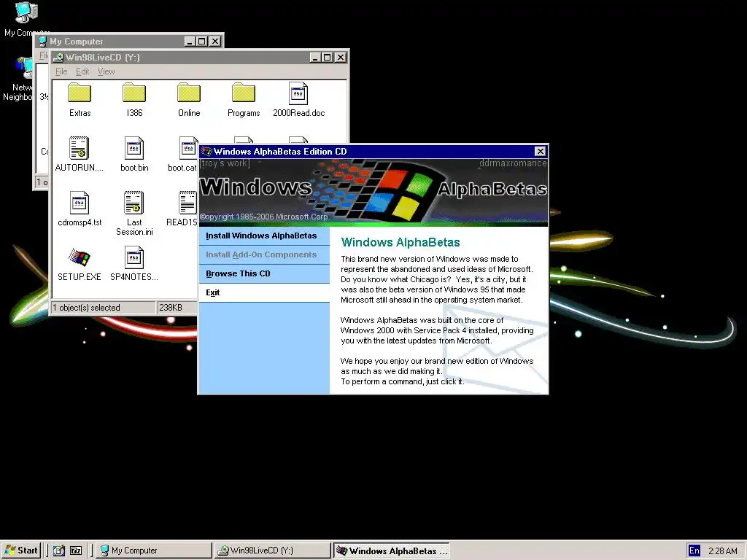This screenshot has height=560, width=747.
Task: Click the 'Windows AlphaBetas' green heading
Action: 400,242
